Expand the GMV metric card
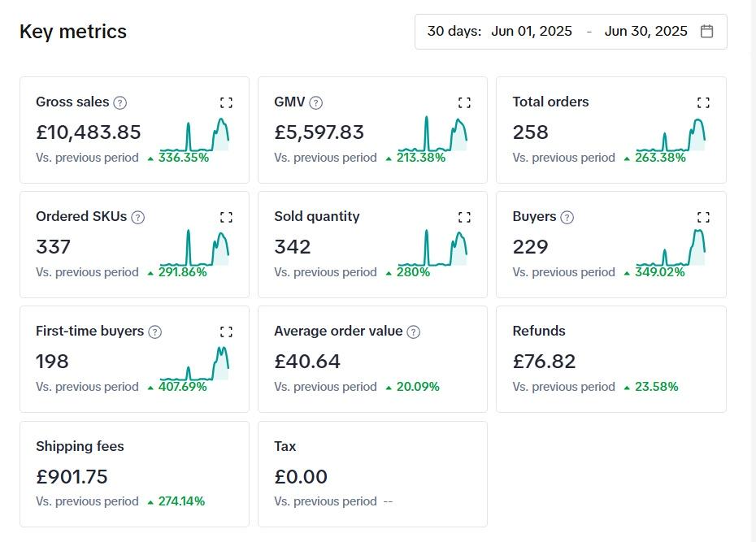This screenshot has height=542, width=756. tap(464, 102)
